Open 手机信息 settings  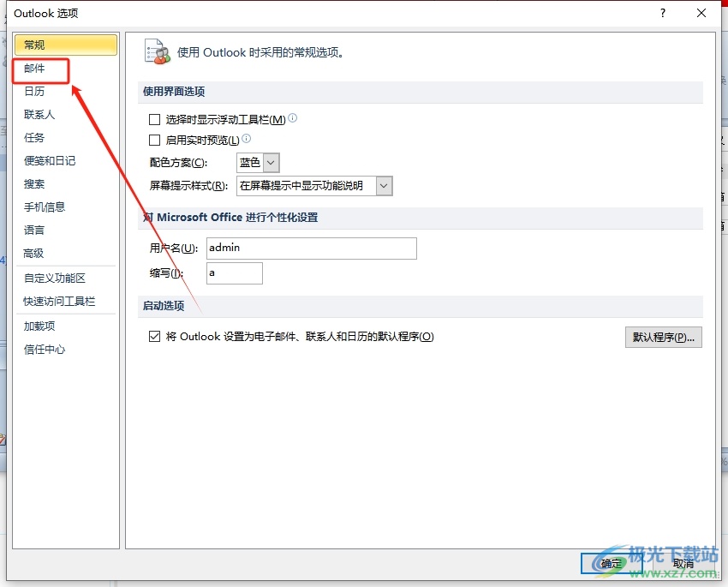45,207
